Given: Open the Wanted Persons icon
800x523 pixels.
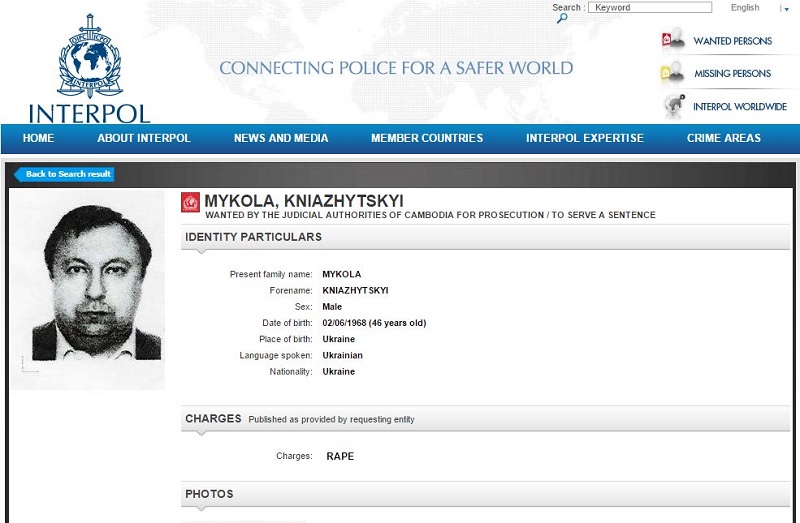Looking at the screenshot, I should pos(673,40).
